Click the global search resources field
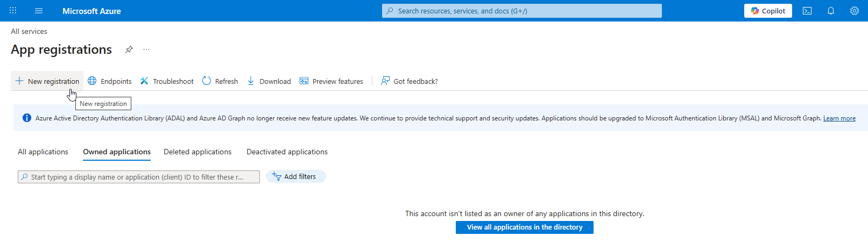Screen dimensions: 868x250 (x=522, y=11)
